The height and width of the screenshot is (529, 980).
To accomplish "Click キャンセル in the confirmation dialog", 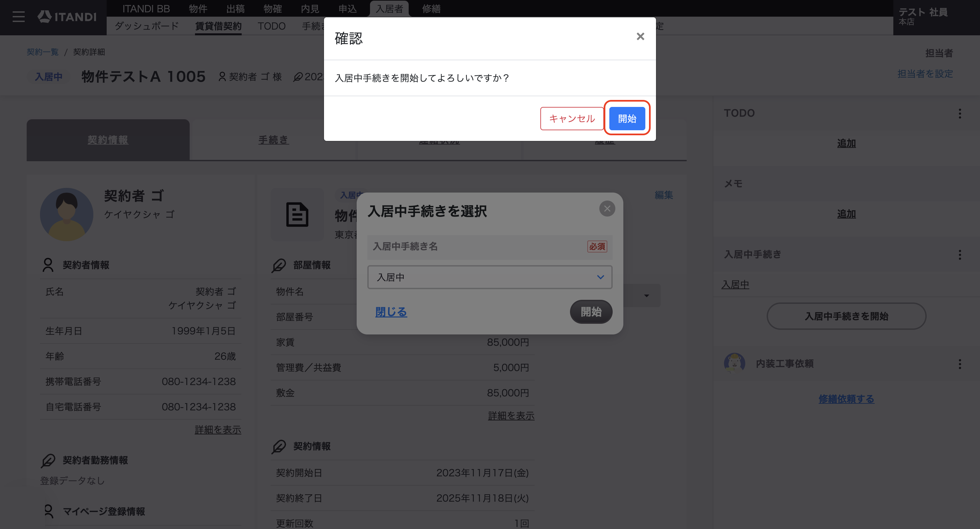I will (x=572, y=118).
